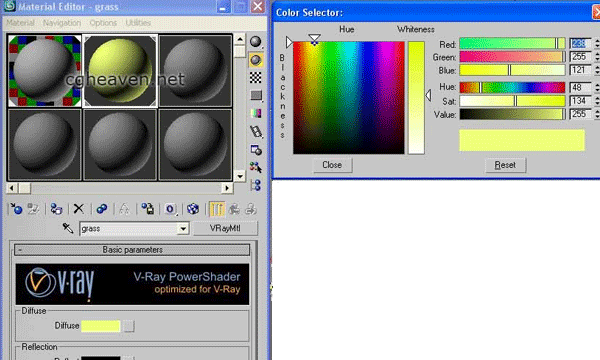Click the Sample Type sphere icon
Screen dimensions: 600x360
point(256,42)
